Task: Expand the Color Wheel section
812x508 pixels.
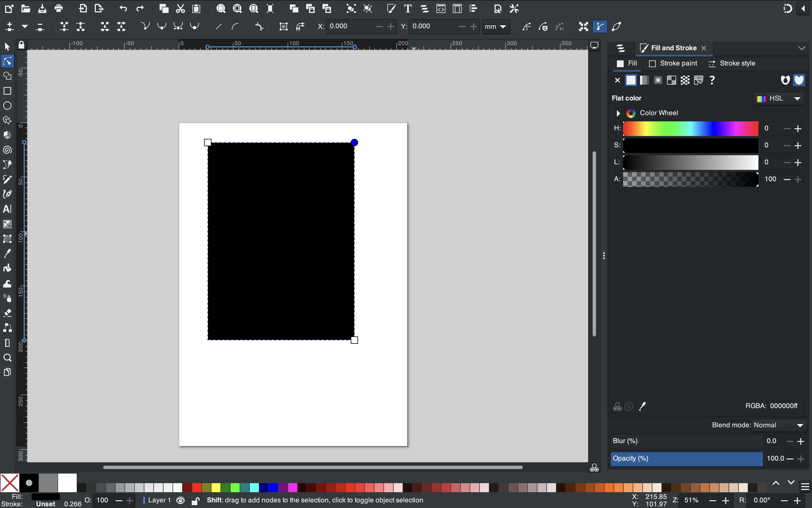Action: (x=618, y=113)
